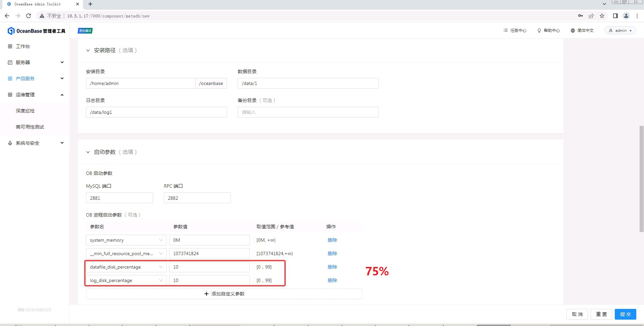This screenshot has height=326, width=644.
Task: Delete the system_memory parameter row
Action: click(332, 240)
